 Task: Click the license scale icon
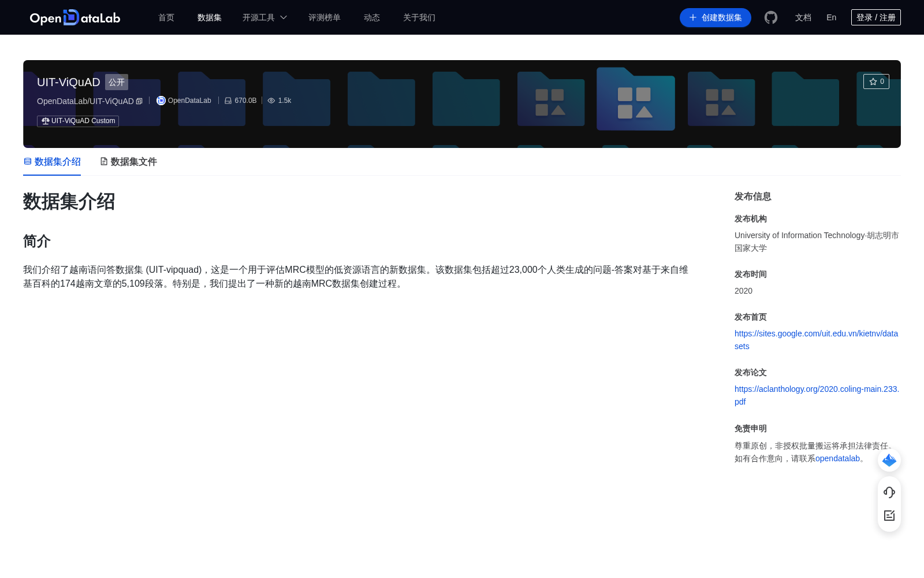(45, 121)
